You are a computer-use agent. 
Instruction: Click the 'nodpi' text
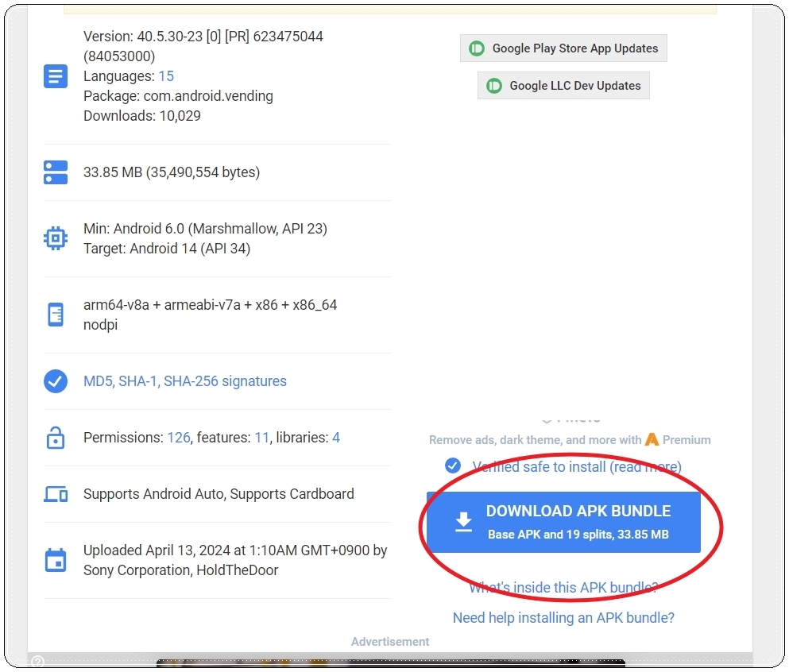tap(101, 325)
